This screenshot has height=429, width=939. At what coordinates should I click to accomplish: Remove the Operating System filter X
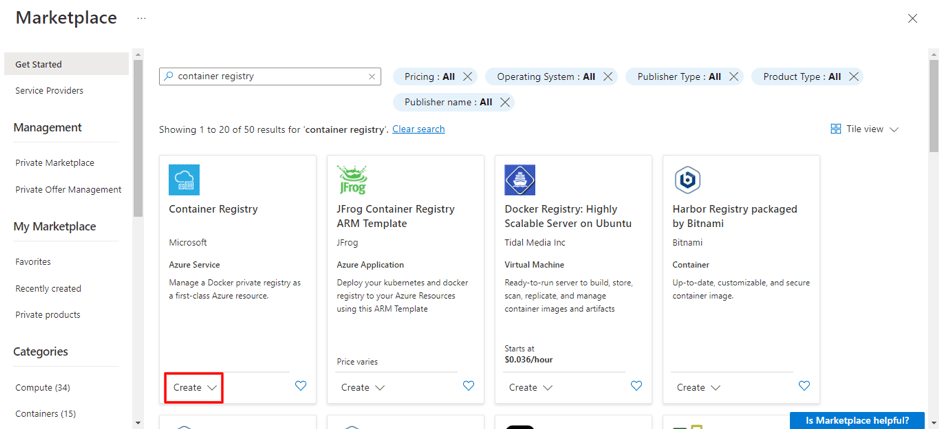[x=607, y=77]
